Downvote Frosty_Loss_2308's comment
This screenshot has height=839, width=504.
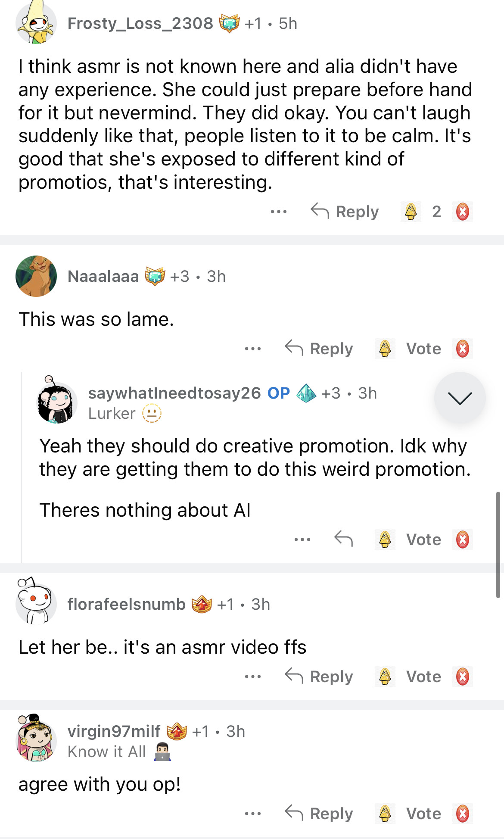pyautogui.click(x=462, y=212)
